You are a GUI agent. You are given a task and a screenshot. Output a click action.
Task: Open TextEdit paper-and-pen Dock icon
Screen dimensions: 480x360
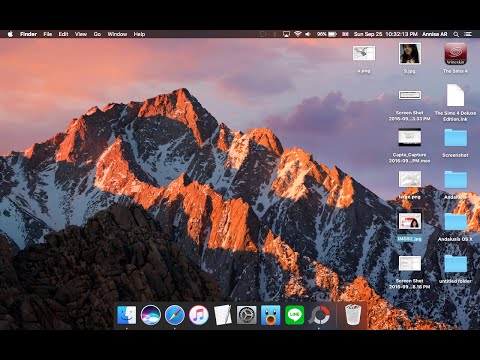[223, 315]
